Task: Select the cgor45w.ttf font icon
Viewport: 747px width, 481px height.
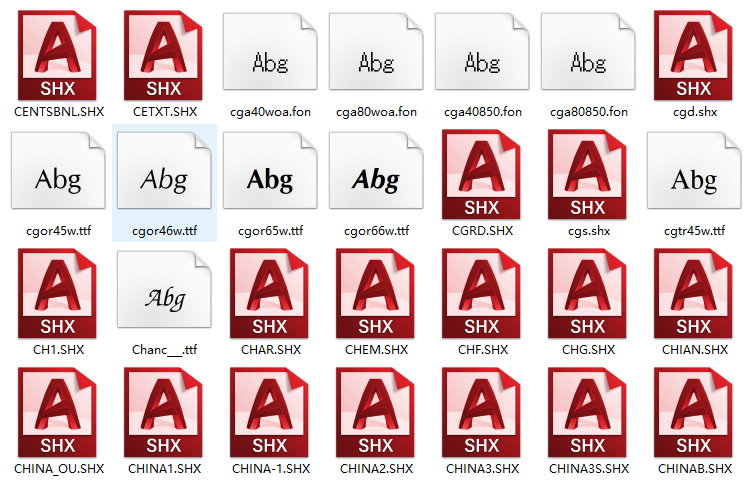Action: pos(58,170)
